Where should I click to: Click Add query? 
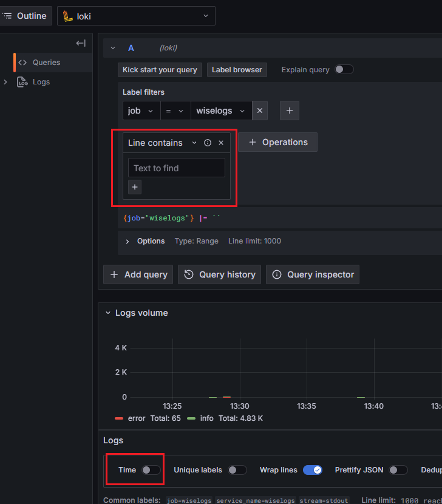(138, 274)
